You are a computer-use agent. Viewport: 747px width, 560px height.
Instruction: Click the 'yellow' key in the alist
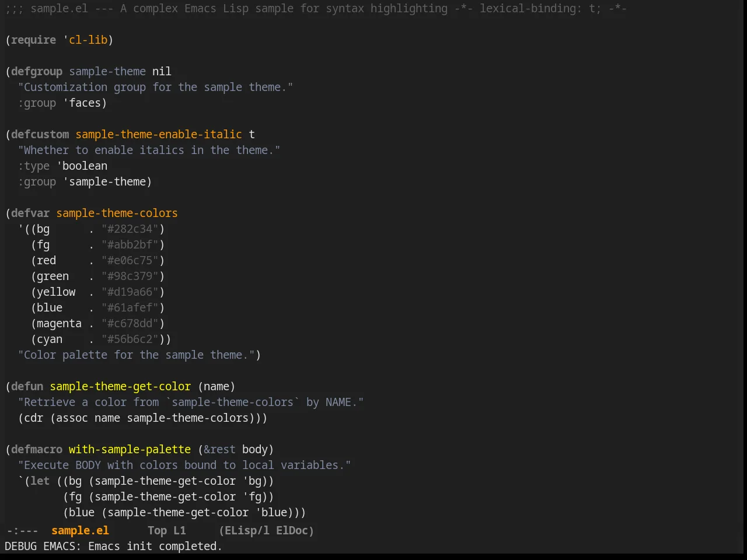tap(56, 292)
